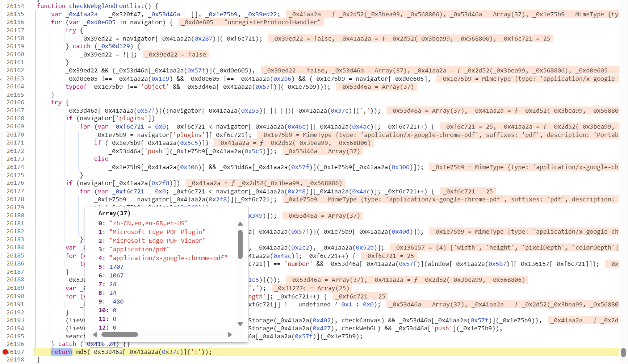Click the else keyword on line 26173
The height and width of the screenshot is (364, 628).
(x=101, y=159)
